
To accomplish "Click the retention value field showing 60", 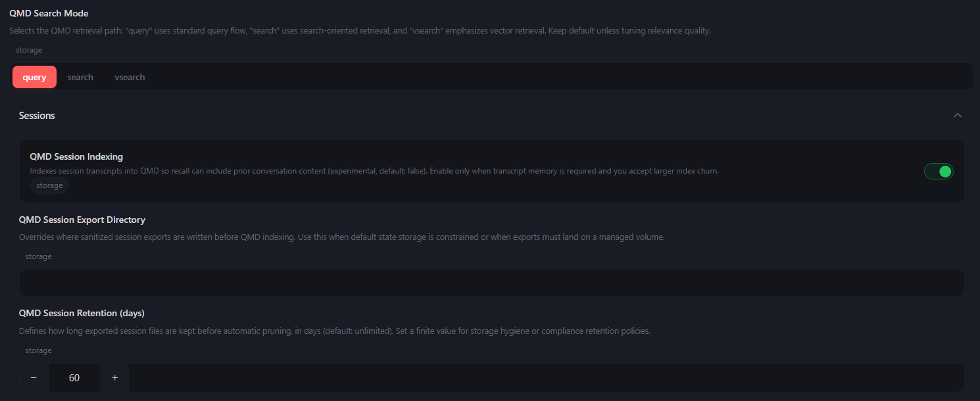I will coord(74,378).
